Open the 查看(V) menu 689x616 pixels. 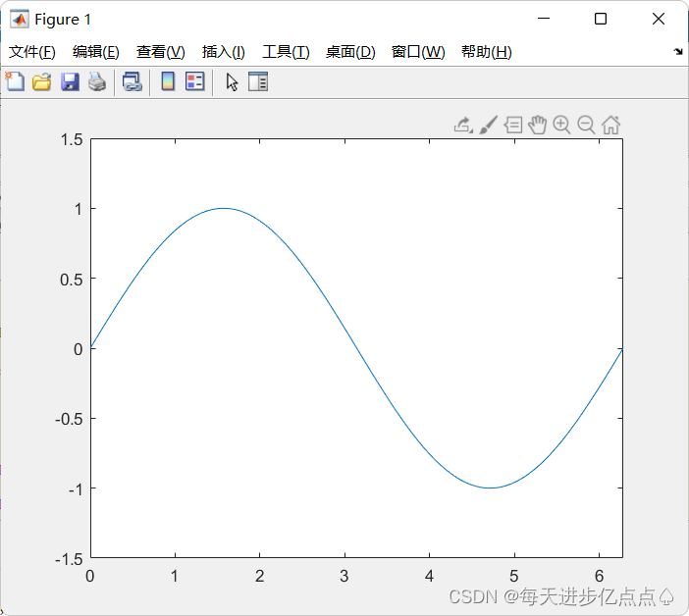pyautogui.click(x=160, y=52)
